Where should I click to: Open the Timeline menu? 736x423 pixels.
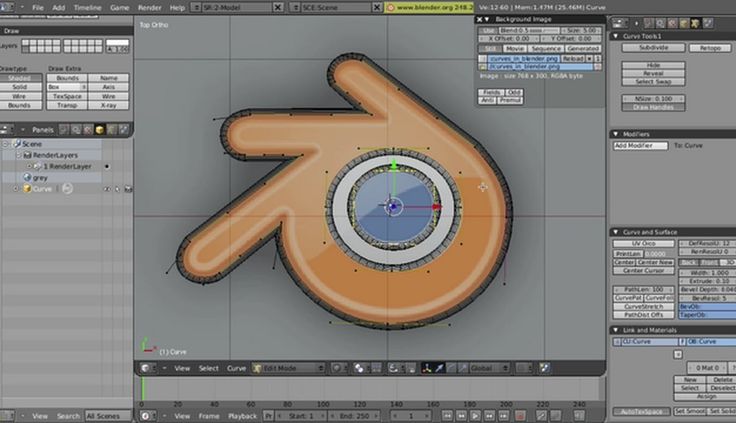pyautogui.click(x=87, y=8)
